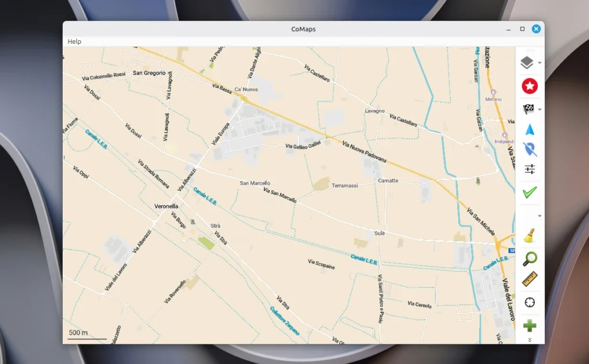This screenshot has width=589, height=364.
Task: Maximize the CoMaps window
Action: 522,29
